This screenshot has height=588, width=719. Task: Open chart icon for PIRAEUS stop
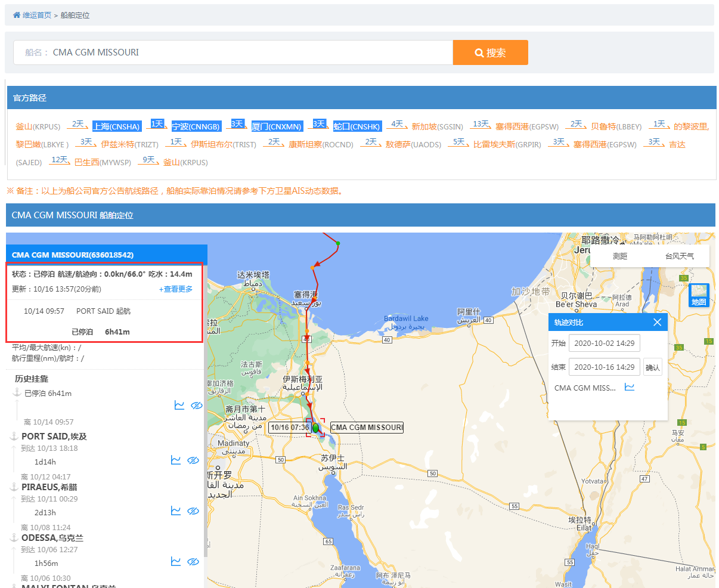click(176, 511)
